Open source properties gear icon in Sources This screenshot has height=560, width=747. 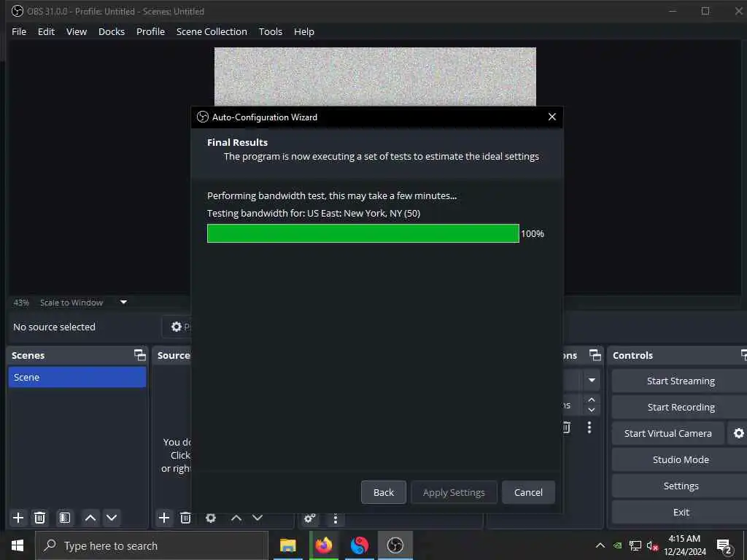click(211, 518)
